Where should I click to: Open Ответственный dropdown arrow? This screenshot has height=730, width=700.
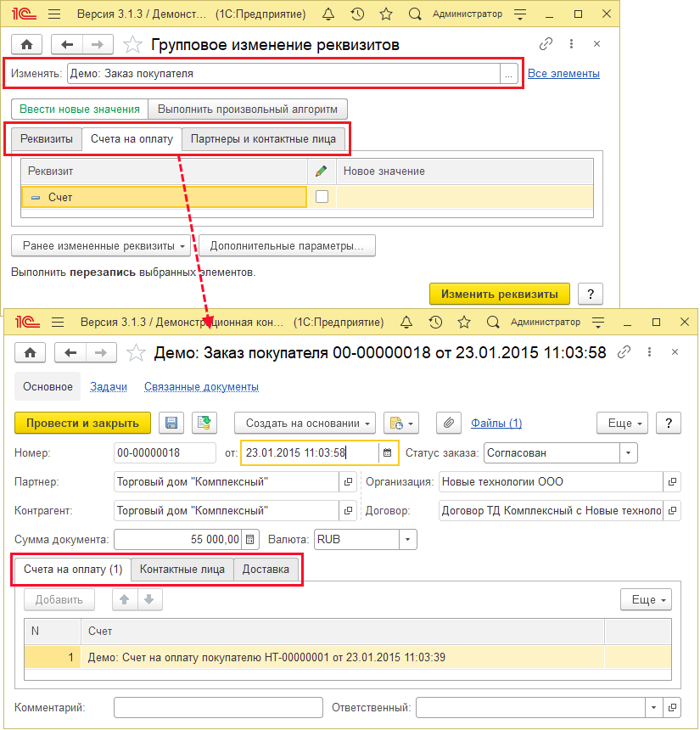(x=653, y=707)
